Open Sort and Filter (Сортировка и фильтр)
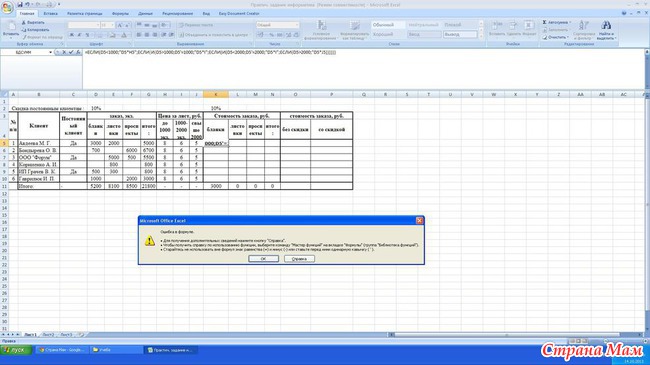The height and width of the screenshot is (365, 650). (584, 30)
